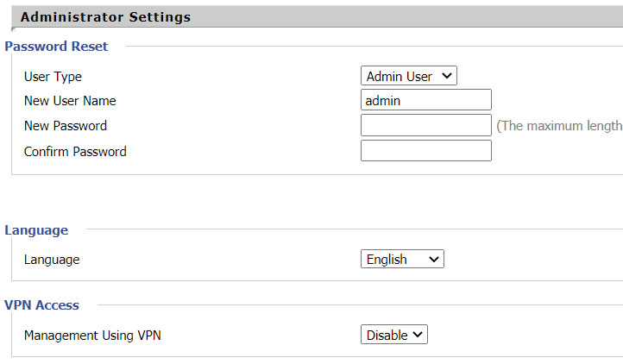Click the maximum length hint text
The image size is (623, 364).
(559, 126)
